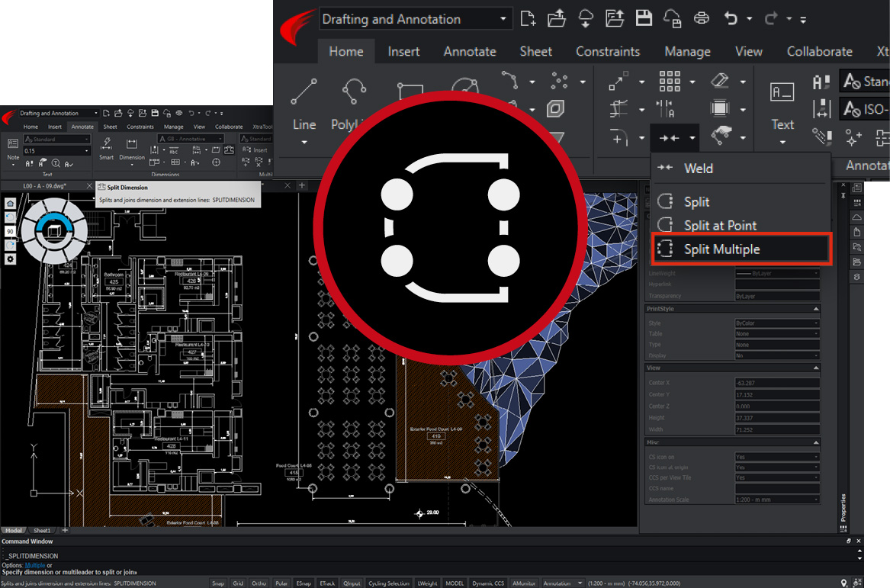Toggle LWeight in the status bar
The height and width of the screenshot is (588, 890).
click(427, 583)
